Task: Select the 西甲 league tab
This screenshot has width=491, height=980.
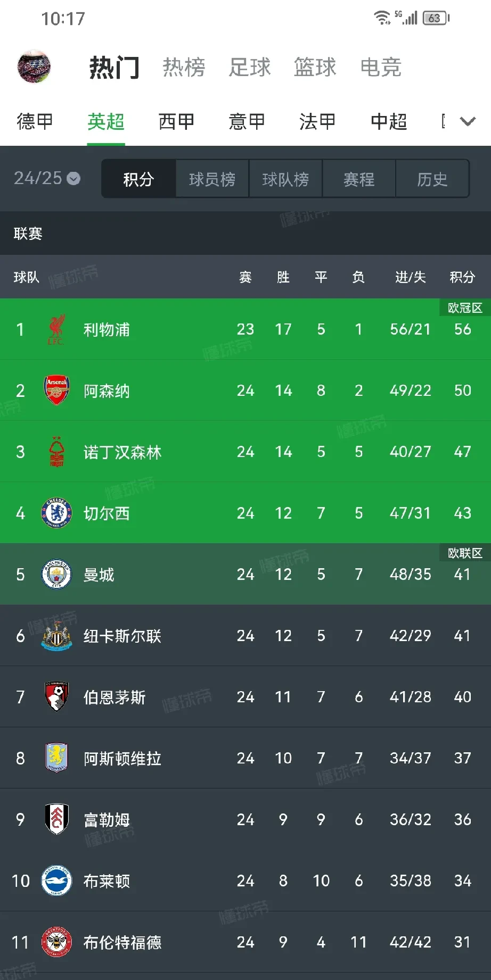Action: click(176, 122)
